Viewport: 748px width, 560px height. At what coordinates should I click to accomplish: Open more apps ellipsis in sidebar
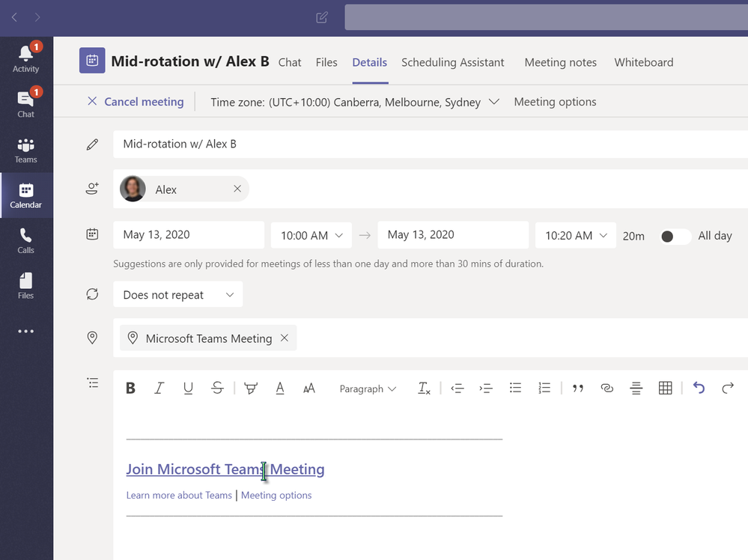pos(25,331)
